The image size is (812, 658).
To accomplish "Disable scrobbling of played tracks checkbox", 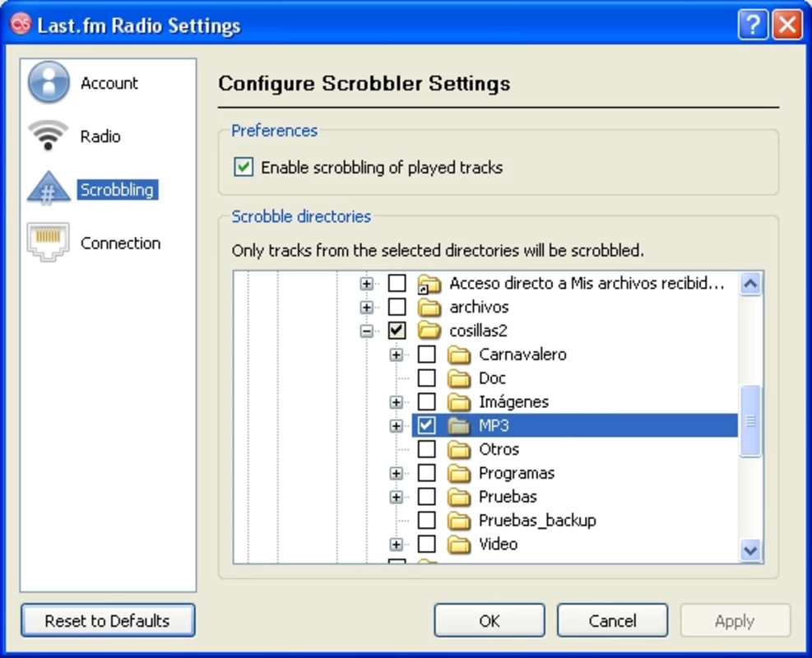I will pos(244,167).
